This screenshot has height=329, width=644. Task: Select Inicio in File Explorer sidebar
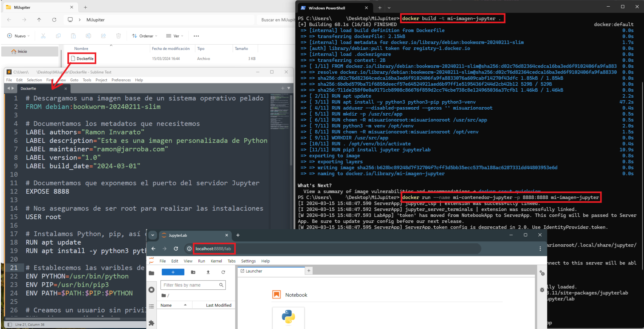click(30, 51)
